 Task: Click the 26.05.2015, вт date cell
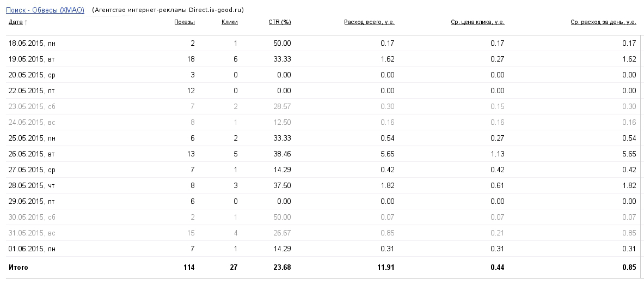pos(32,154)
